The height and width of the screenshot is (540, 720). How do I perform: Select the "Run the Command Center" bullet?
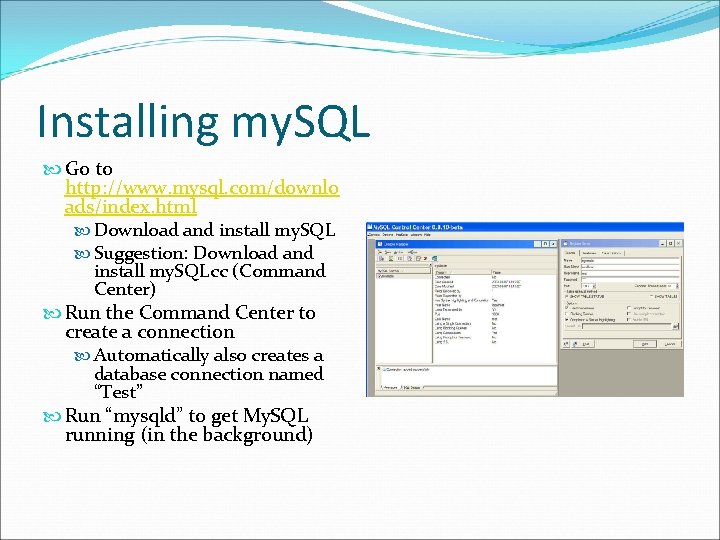(x=190, y=322)
